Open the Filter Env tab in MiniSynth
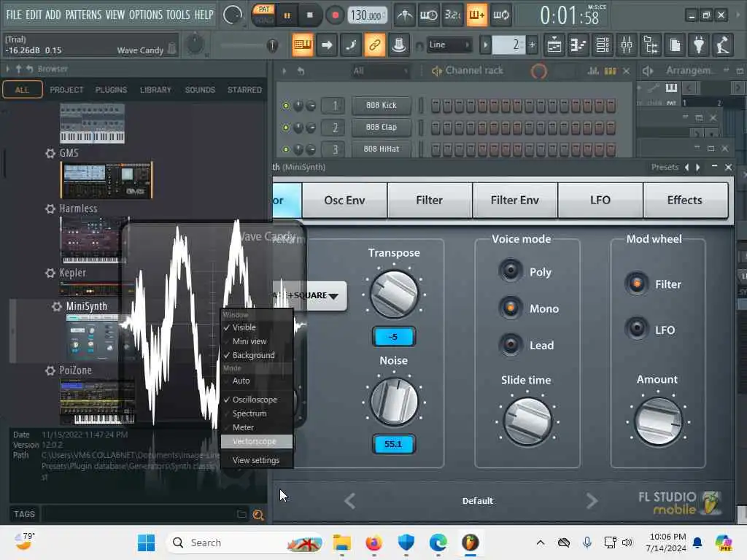 point(514,200)
